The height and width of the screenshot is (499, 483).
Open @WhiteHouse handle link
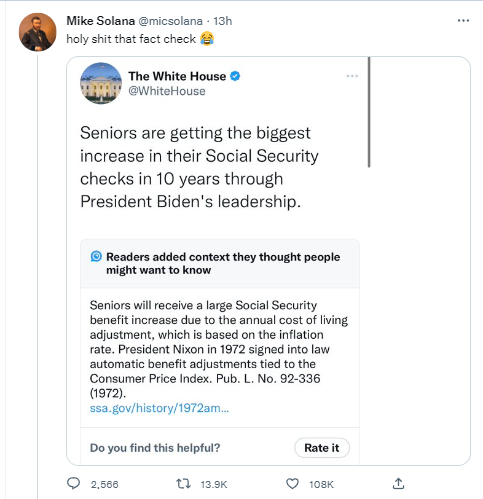coord(167,91)
